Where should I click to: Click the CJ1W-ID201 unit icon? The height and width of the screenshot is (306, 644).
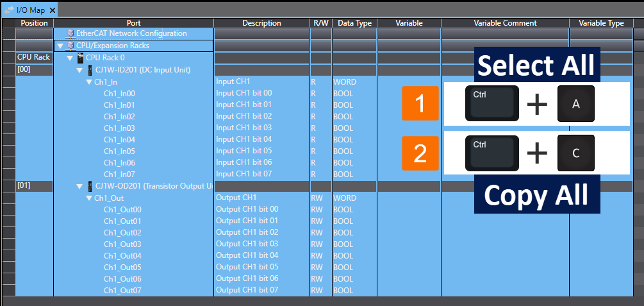(90, 69)
